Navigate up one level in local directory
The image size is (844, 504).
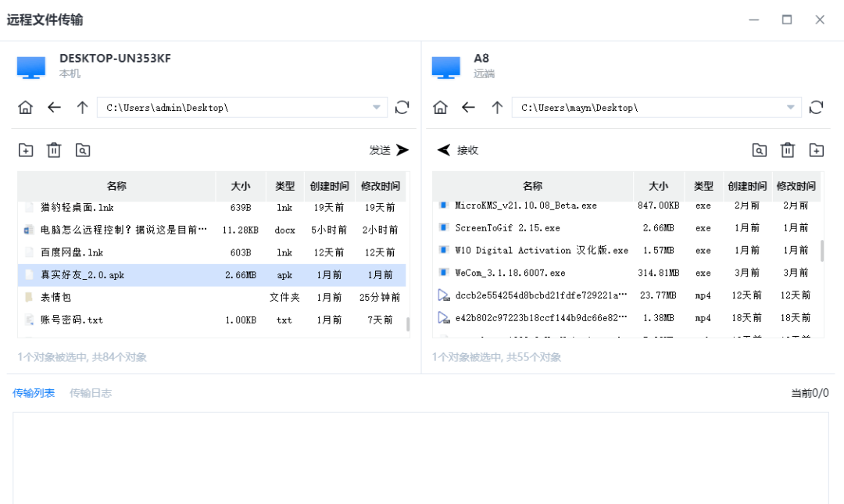click(x=81, y=107)
